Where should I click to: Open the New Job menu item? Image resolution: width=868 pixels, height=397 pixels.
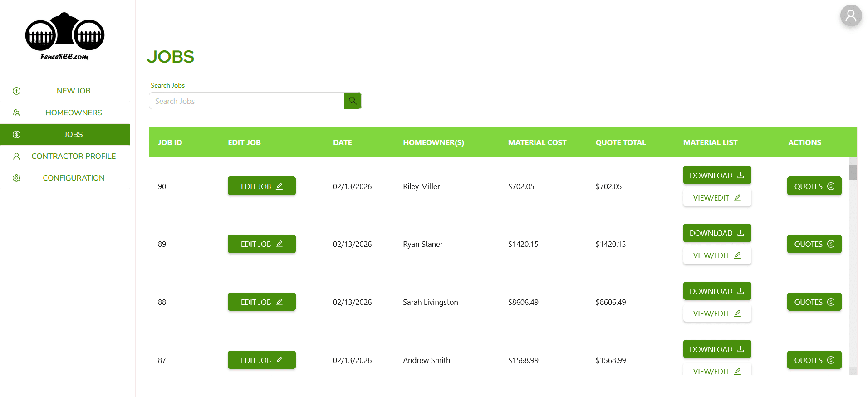tap(74, 91)
